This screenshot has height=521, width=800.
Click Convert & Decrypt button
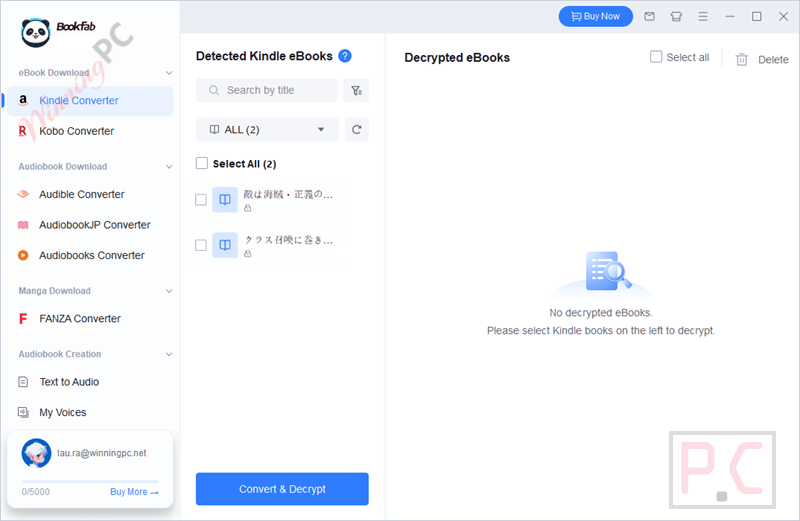[282, 489]
